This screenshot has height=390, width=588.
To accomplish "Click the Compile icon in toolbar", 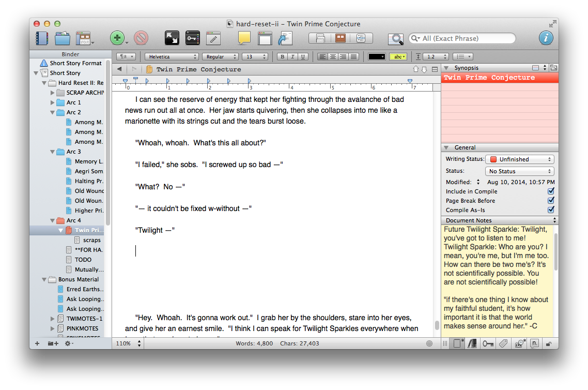I will click(286, 38).
